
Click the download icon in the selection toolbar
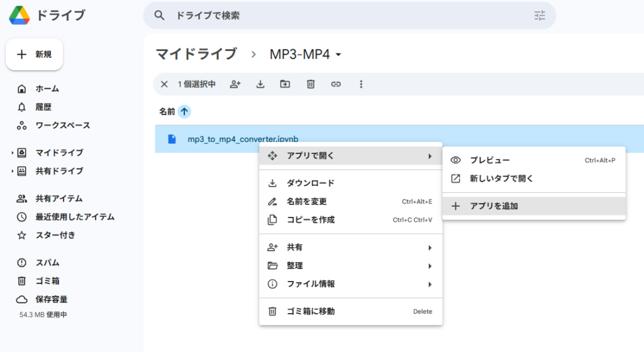tap(260, 84)
